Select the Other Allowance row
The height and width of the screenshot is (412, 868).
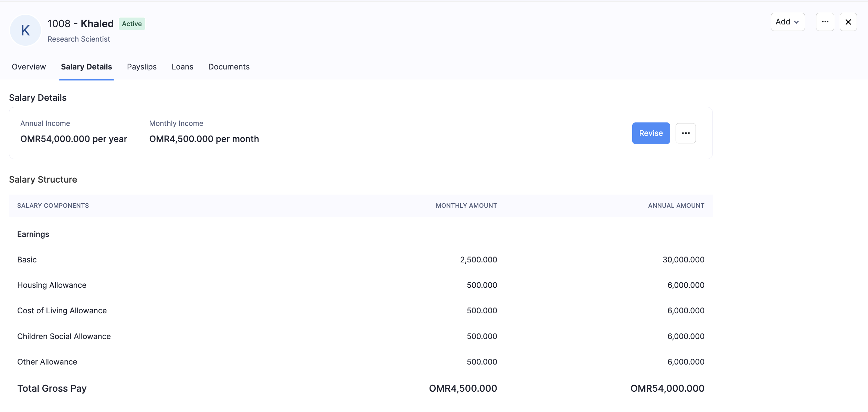click(47, 362)
